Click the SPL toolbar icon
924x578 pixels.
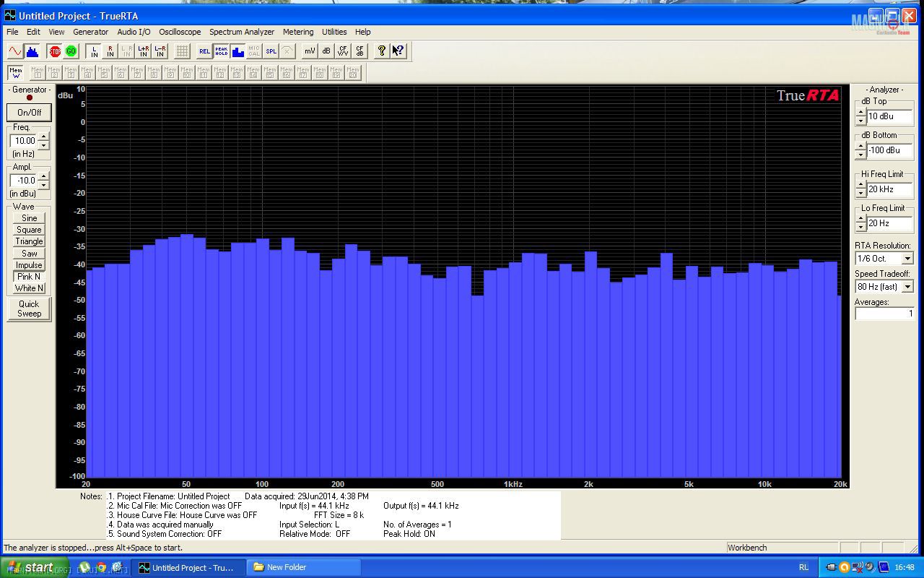point(271,51)
